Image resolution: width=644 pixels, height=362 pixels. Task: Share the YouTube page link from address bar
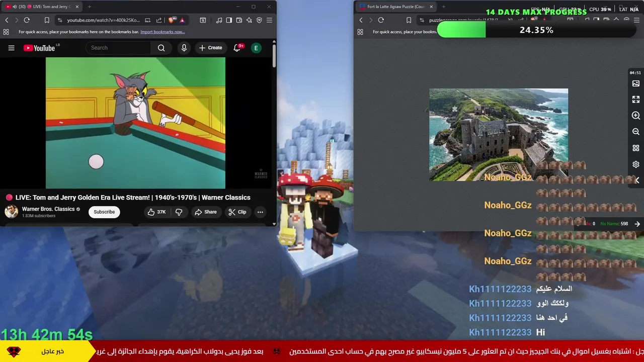coord(159,20)
